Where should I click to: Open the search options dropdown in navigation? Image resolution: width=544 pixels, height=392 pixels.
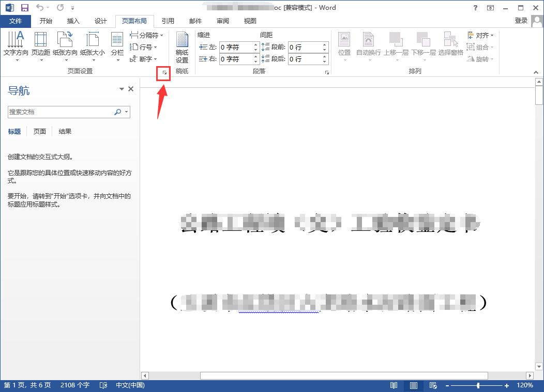(x=127, y=112)
